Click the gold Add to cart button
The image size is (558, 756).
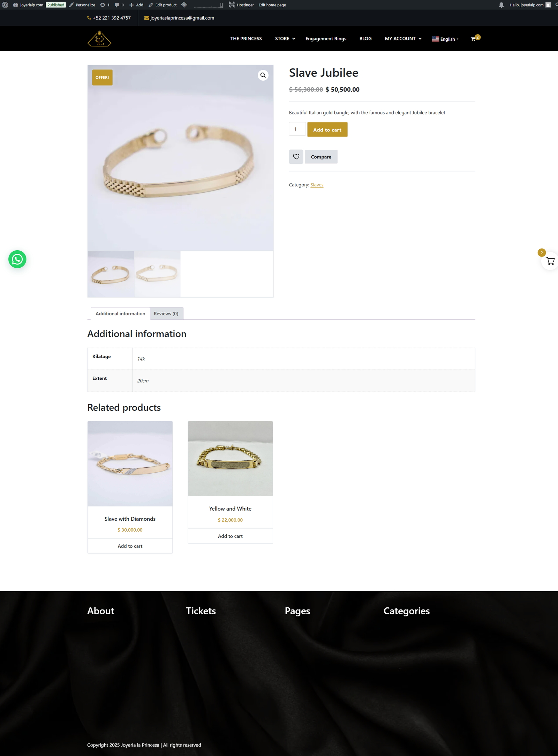327,129
